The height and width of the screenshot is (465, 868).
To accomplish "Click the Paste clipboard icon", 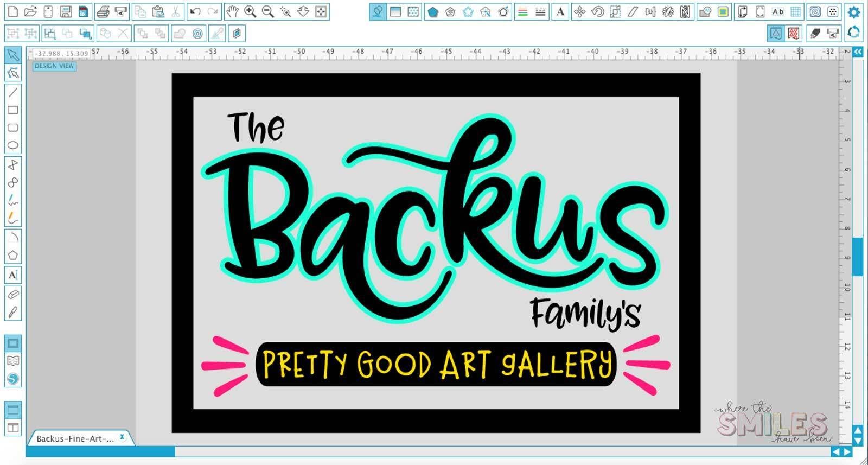I will coord(158,11).
